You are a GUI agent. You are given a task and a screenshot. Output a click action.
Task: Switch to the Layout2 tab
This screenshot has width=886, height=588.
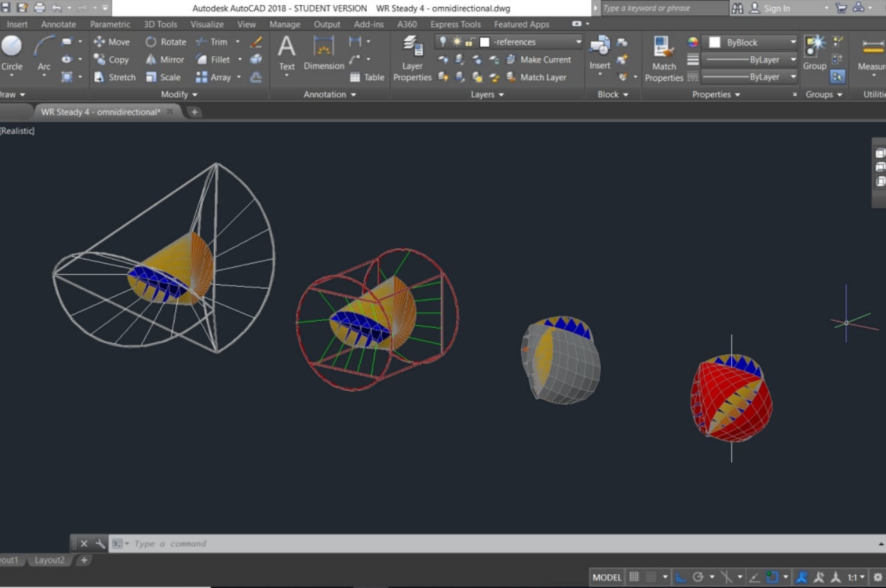(x=50, y=560)
